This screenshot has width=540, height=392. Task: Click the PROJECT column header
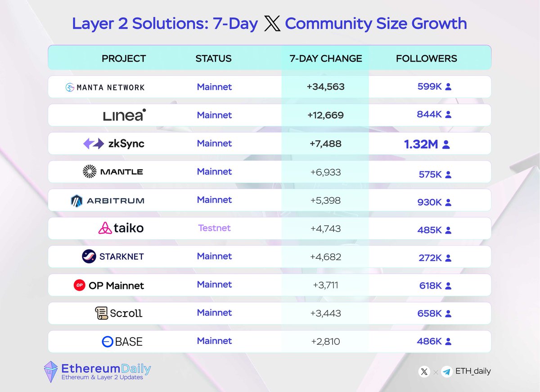pyautogui.click(x=124, y=58)
